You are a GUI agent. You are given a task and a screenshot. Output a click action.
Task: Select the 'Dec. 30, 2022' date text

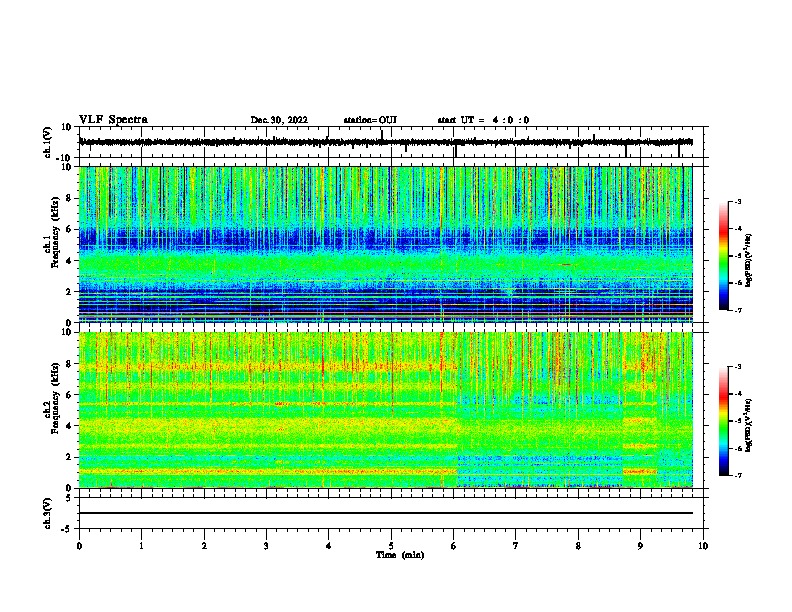279,120
